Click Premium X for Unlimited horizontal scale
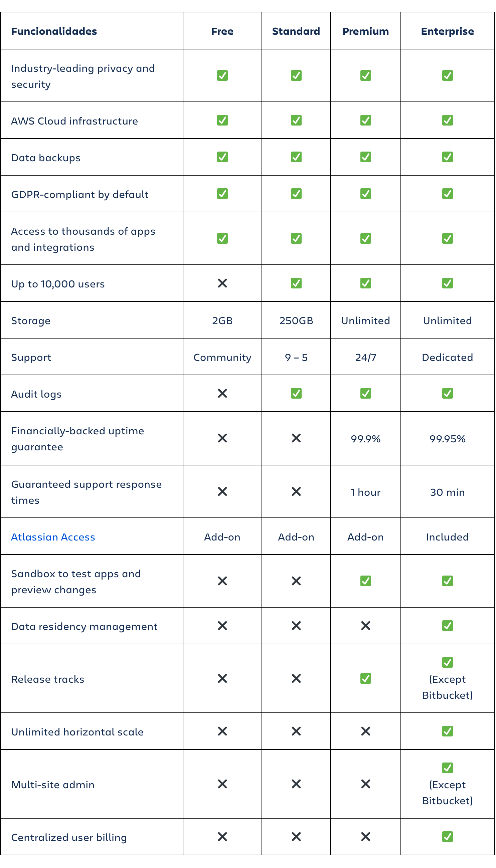Image resolution: width=496 pixels, height=868 pixels. [x=365, y=731]
